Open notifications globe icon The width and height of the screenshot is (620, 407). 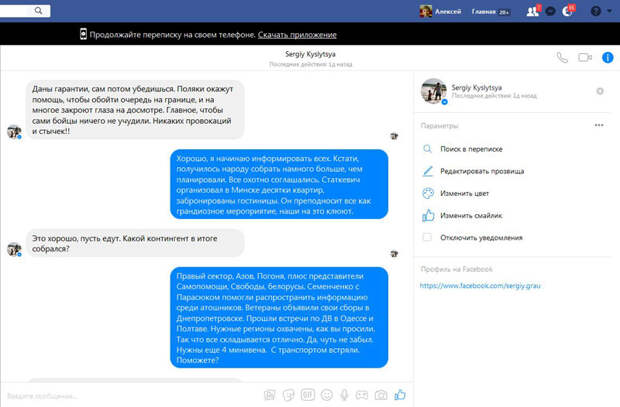[x=567, y=11]
